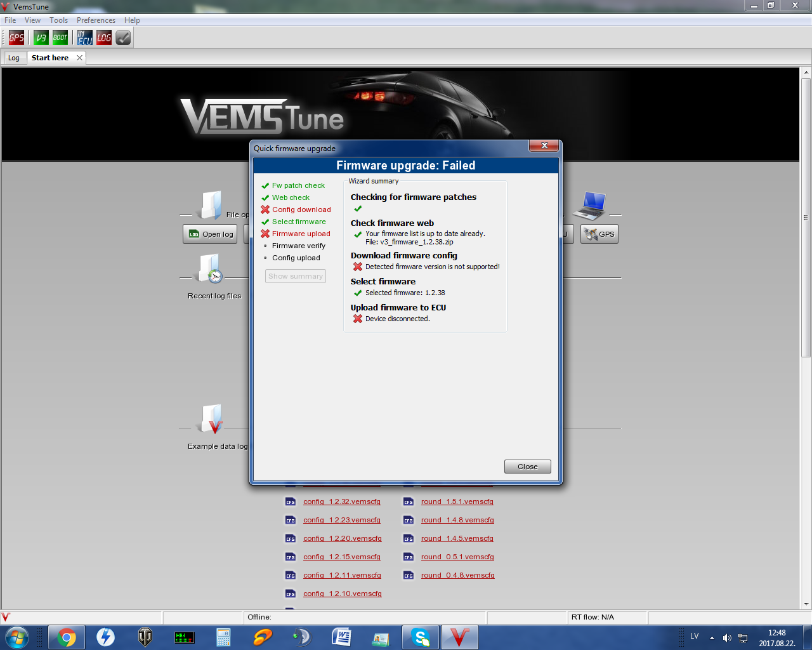Open World of Tanks from taskbar

(x=145, y=637)
